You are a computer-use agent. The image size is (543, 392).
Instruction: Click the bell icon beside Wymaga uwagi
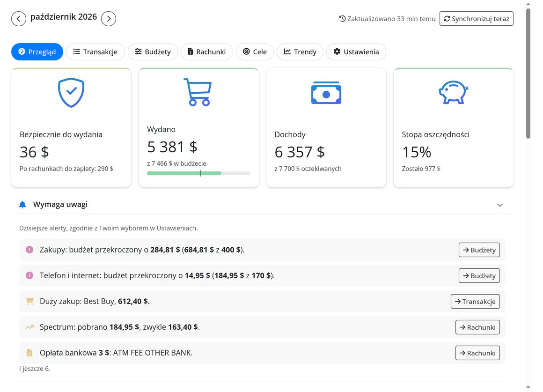[22, 205]
